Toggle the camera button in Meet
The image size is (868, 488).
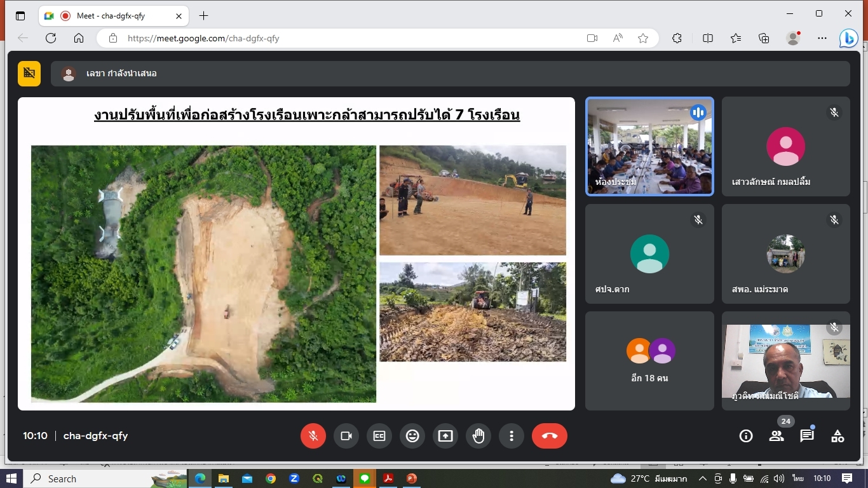point(346,436)
